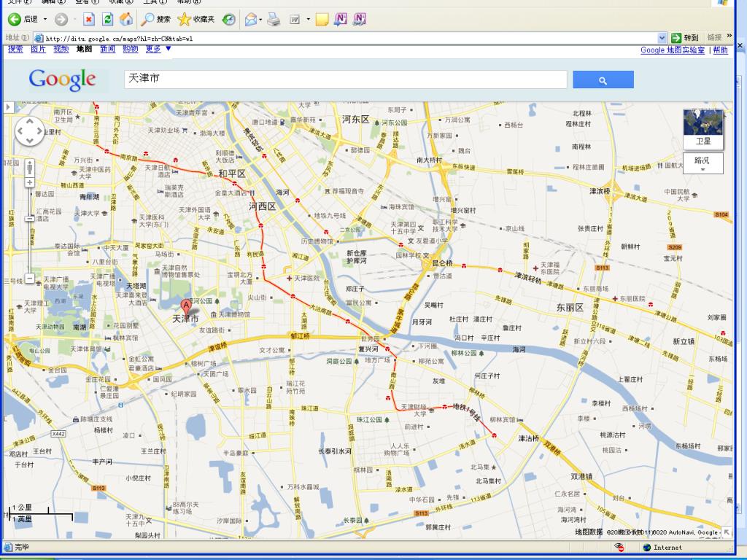Click the 新立镇 map label

684,341
